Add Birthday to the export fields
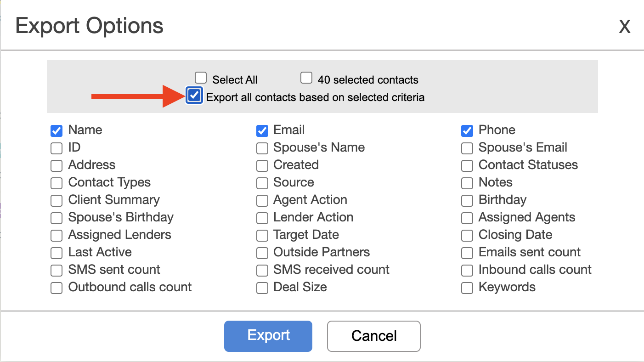This screenshot has width=644, height=362. tap(467, 201)
